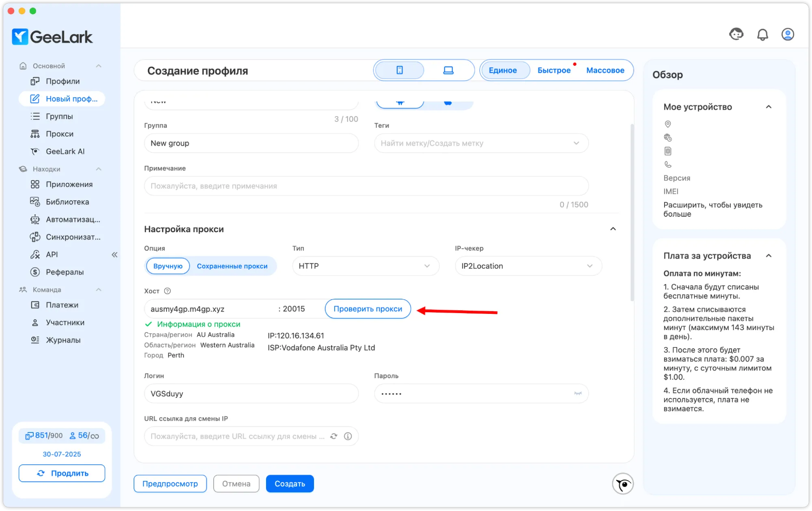Collapse the Настройка прокси section
Viewport: 812px width, 511px height.
pyautogui.click(x=613, y=229)
